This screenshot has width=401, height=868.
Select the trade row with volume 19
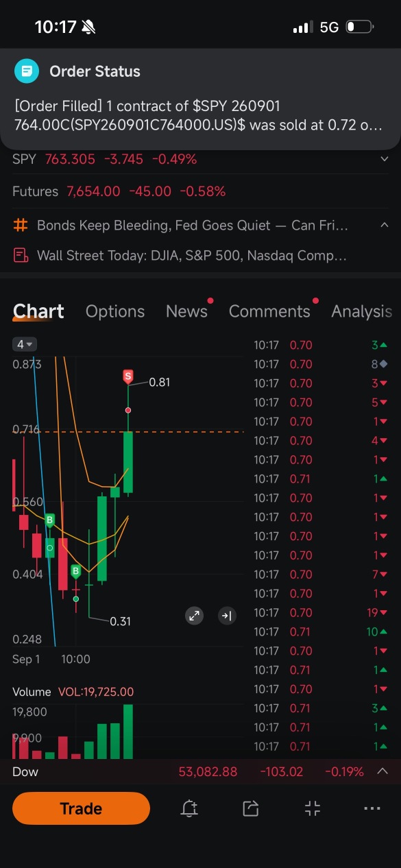pos(321,612)
